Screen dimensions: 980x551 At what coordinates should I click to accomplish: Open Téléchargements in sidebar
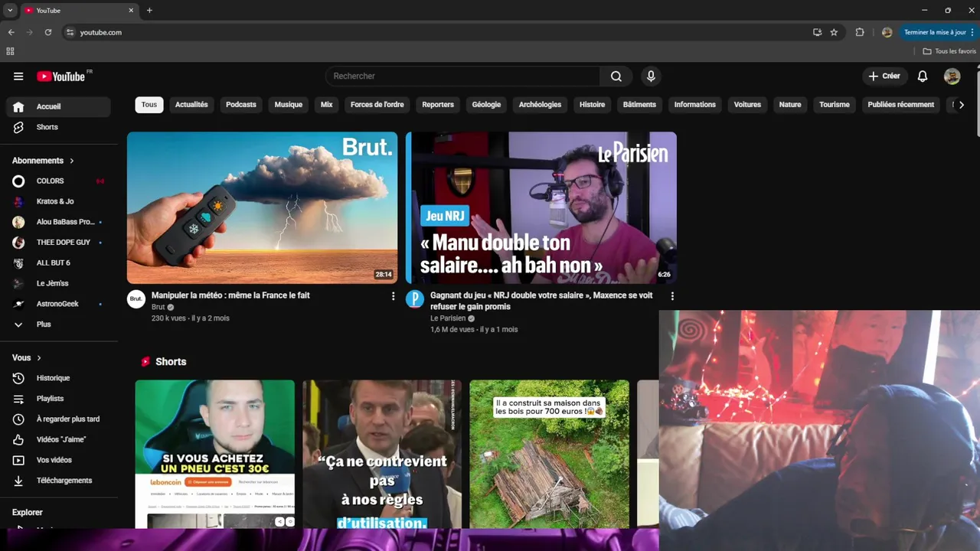(x=58, y=481)
